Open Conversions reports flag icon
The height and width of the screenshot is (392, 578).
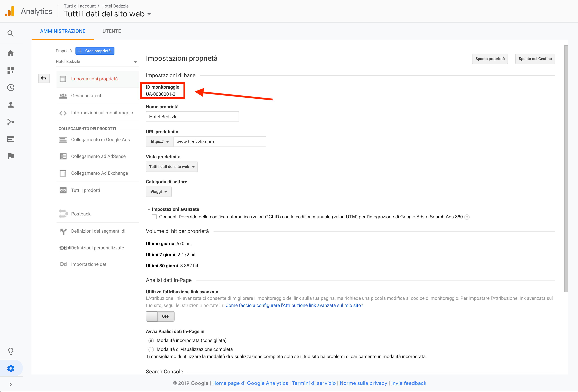tap(11, 156)
